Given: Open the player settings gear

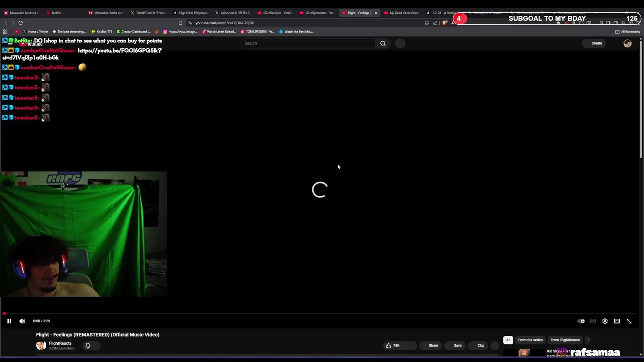Looking at the screenshot, I should (605, 321).
